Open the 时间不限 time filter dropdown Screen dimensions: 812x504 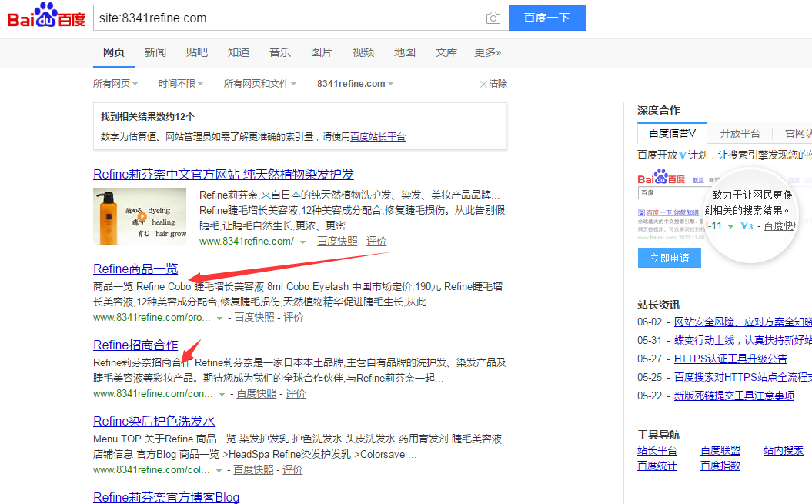180,84
